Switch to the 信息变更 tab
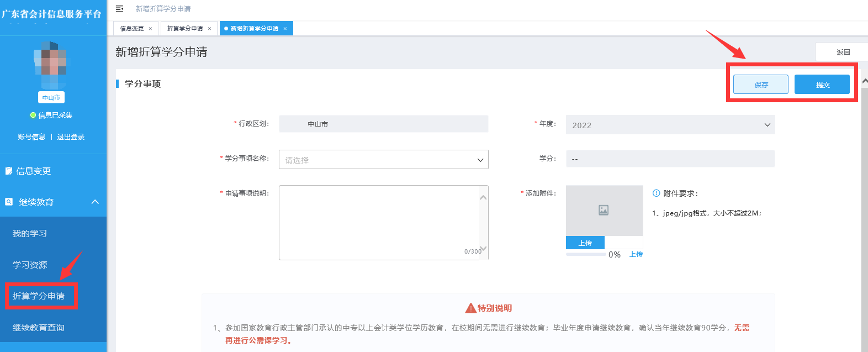The height and width of the screenshot is (352, 868). [132, 29]
